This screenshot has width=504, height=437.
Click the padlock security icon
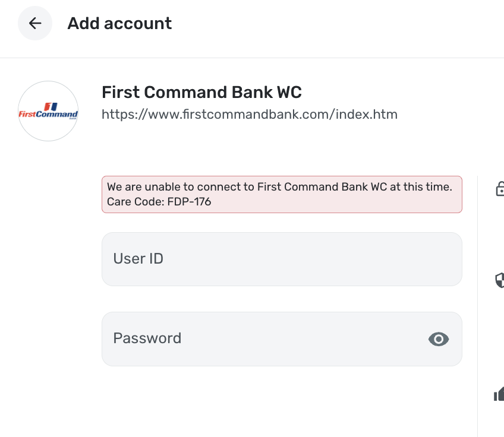[500, 189]
